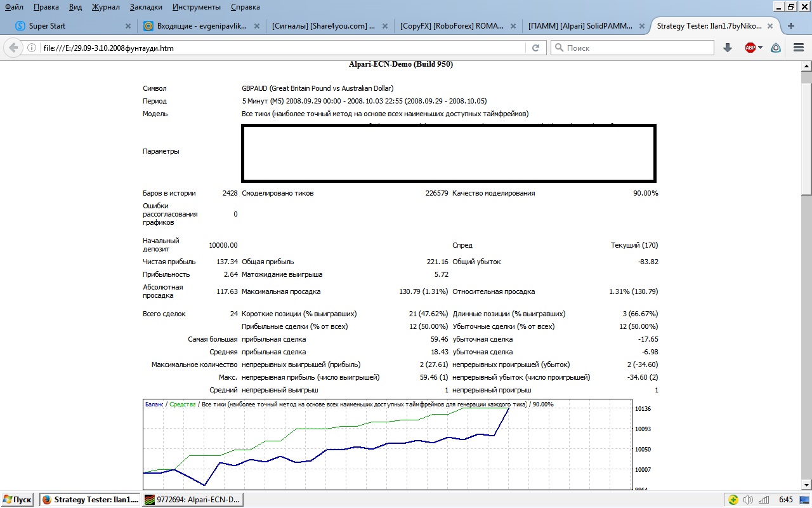Screen dimensions: 812x508
Task: Click the Adblock Plus icon
Action: coord(750,48)
